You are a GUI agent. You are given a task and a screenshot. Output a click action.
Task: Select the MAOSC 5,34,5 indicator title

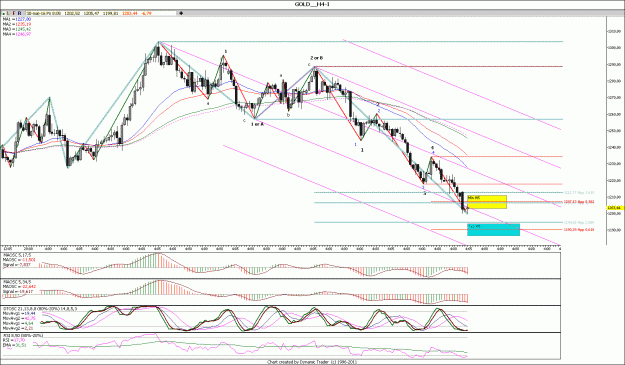[x=17, y=282]
